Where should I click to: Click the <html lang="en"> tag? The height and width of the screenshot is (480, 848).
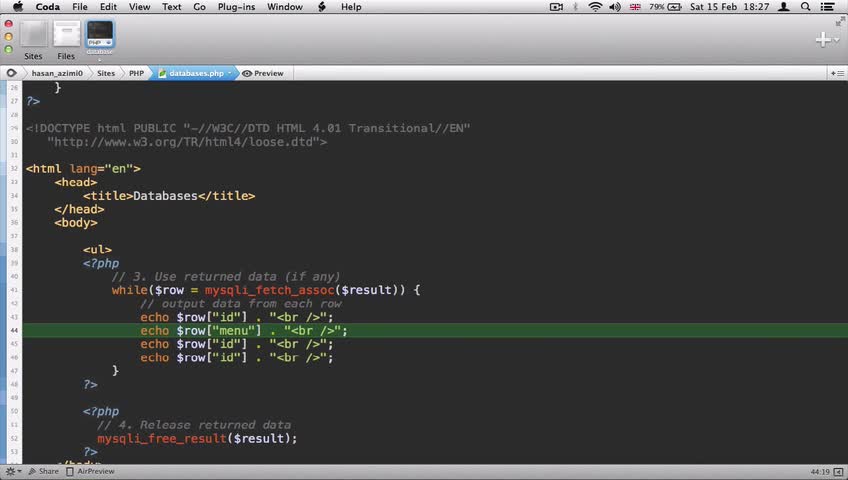coord(83,169)
